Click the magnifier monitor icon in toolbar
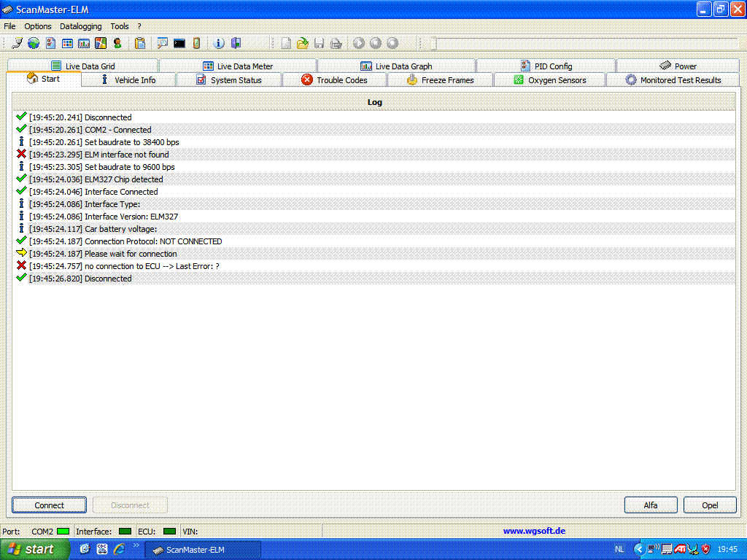This screenshot has width=747, height=560. pos(162,44)
